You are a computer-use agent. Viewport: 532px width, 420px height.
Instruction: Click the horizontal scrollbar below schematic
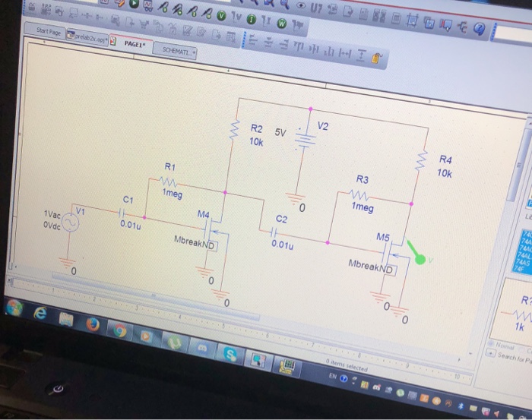point(156,297)
